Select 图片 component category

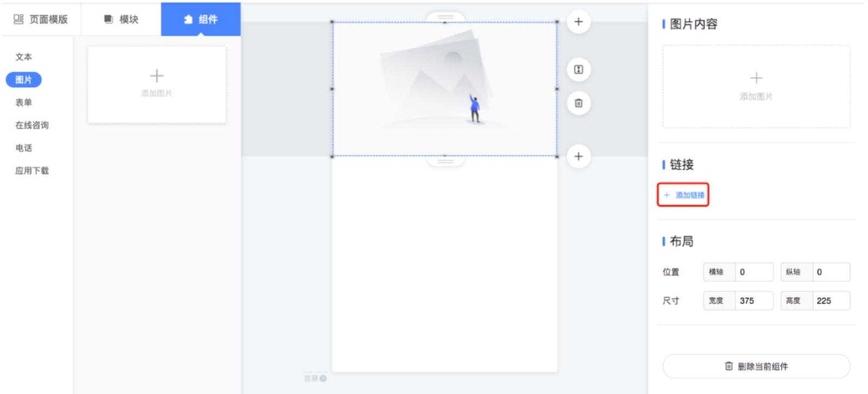[23, 80]
